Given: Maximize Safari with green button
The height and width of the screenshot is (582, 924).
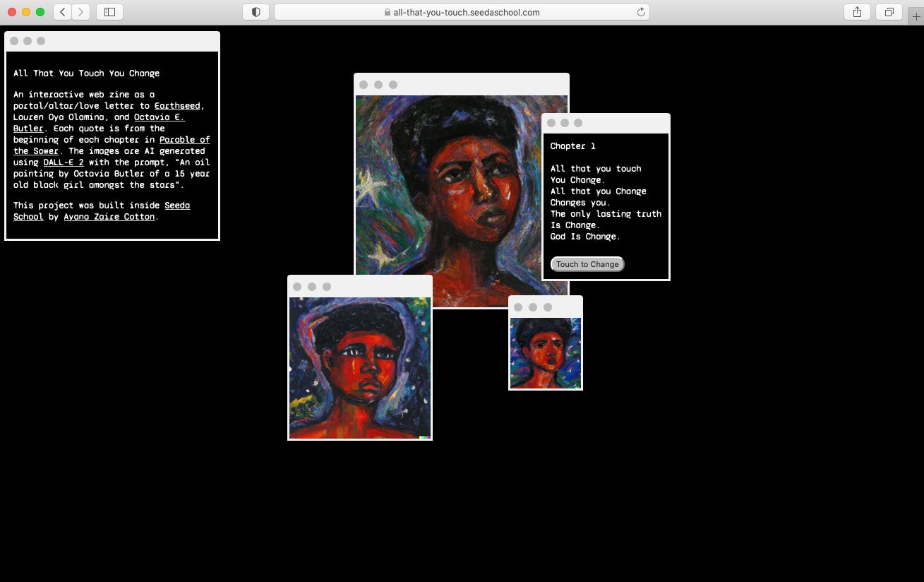Looking at the screenshot, I should 40,12.
